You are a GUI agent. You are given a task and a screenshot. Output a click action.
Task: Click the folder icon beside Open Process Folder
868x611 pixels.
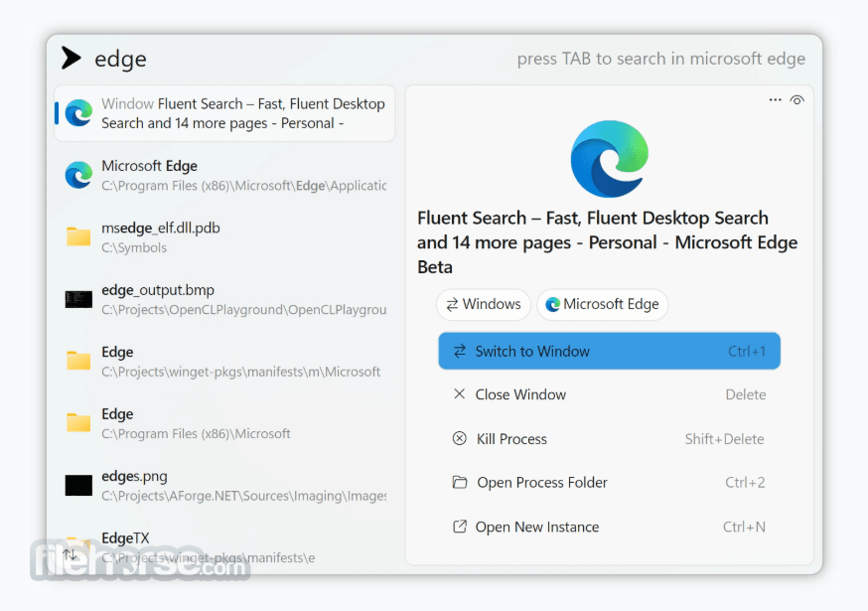point(460,482)
